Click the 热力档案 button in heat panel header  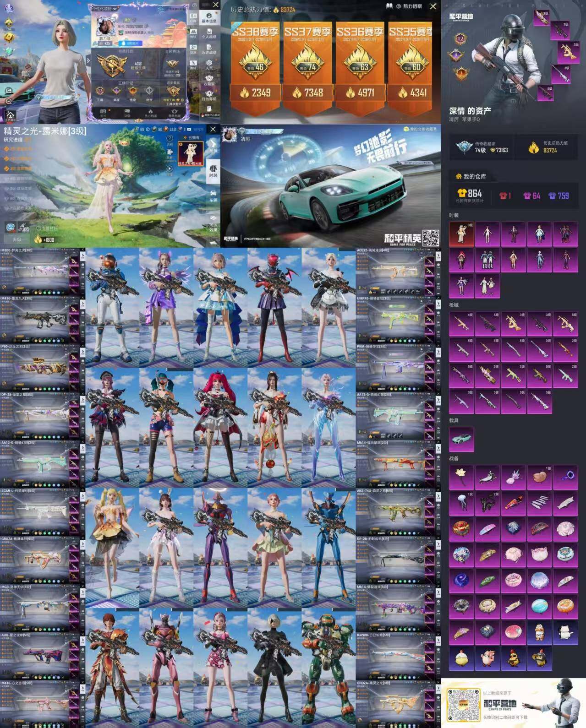(412, 6)
